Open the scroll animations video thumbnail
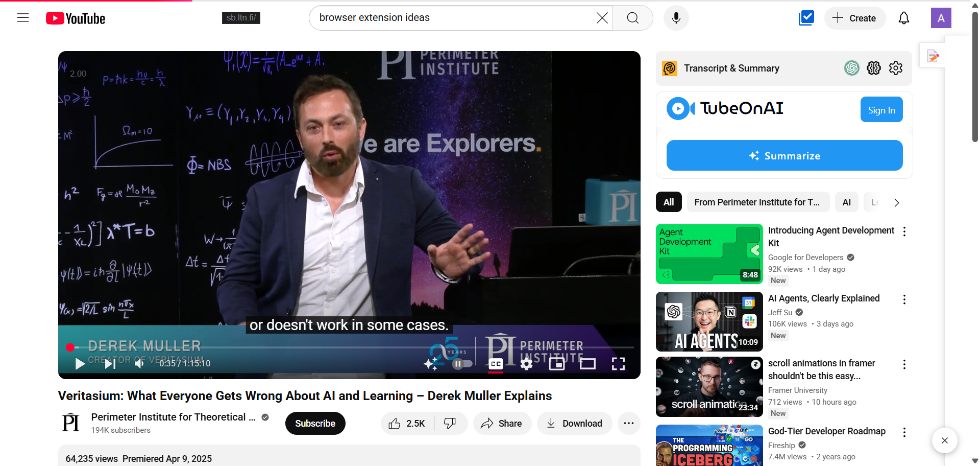 (709, 387)
